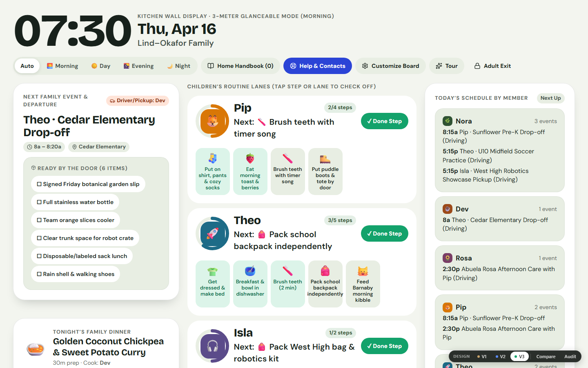The image size is (588, 368).
Task: Tap Feed Barnaby morning kibble step
Action: (363, 284)
